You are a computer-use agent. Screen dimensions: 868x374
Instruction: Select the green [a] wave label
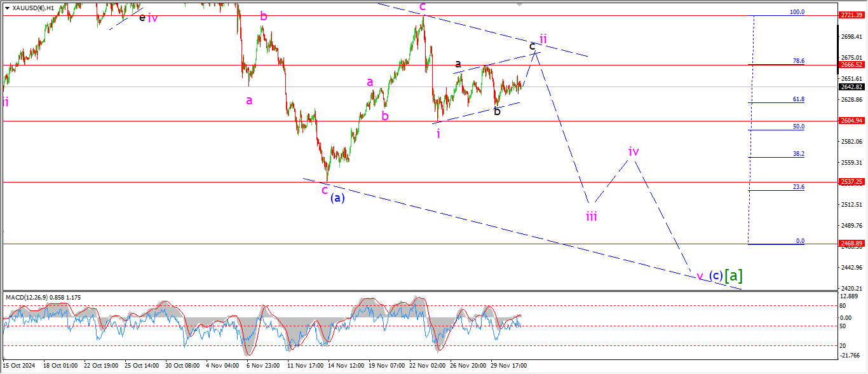(x=734, y=275)
